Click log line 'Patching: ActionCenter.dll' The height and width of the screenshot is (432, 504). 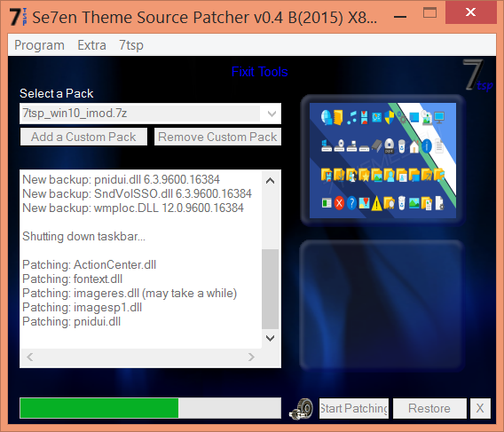[89, 265]
